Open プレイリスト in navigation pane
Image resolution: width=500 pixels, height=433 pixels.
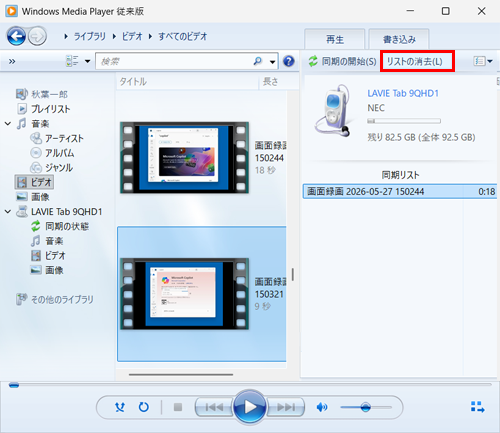44,109
